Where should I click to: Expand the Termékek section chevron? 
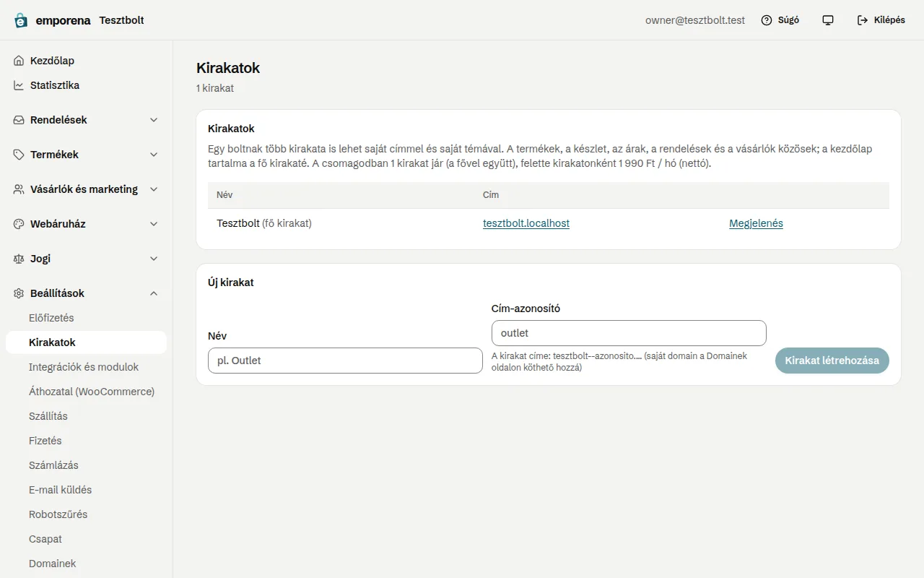(x=154, y=155)
